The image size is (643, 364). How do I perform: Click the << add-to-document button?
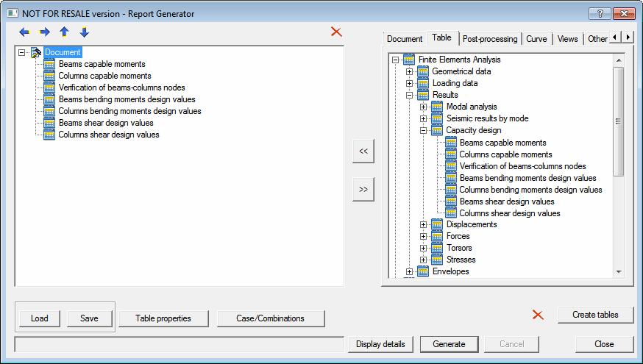pyautogui.click(x=363, y=151)
